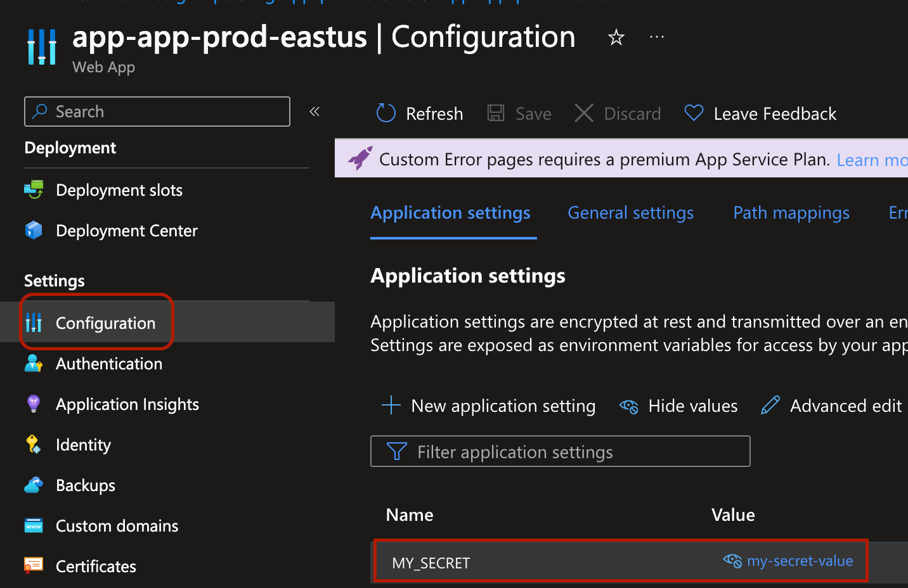908x588 pixels.
Task: Click the Authentication person icon
Action: coord(34,363)
